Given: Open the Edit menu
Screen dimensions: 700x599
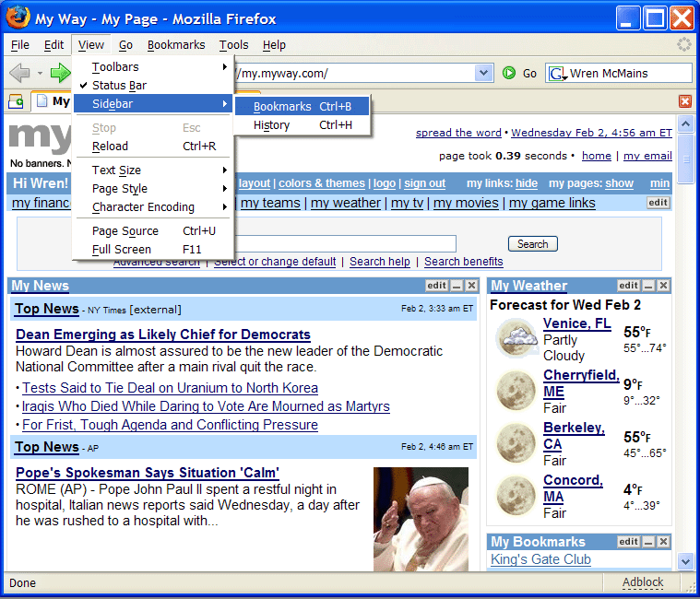Looking at the screenshot, I should (x=53, y=45).
